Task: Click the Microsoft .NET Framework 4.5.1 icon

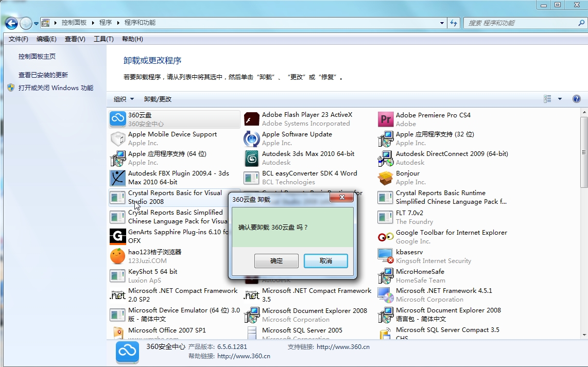Action: click(x=386, y=295)
